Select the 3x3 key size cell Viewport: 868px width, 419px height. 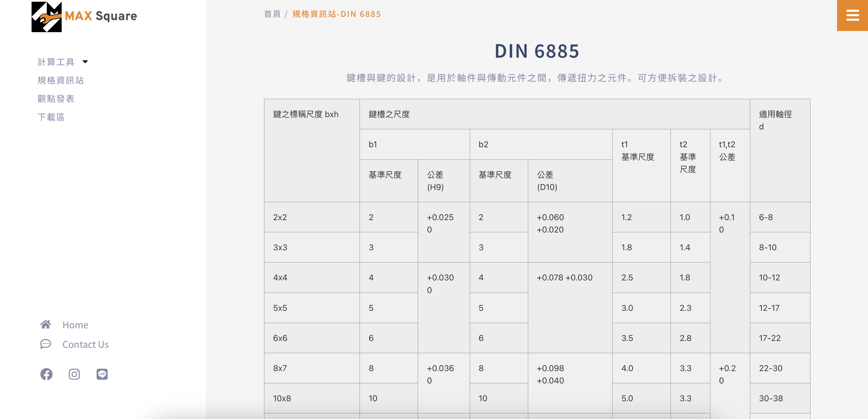(312, 247)
